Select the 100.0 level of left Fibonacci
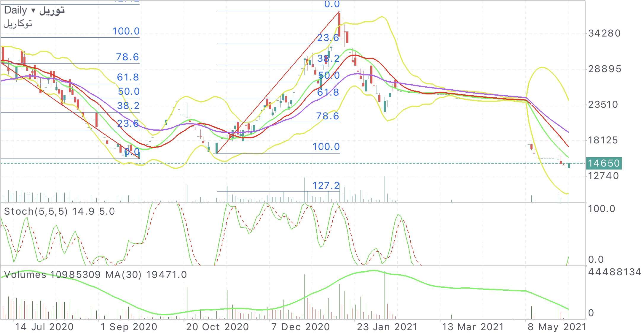 pyautogui.click(x=126, y=31)
